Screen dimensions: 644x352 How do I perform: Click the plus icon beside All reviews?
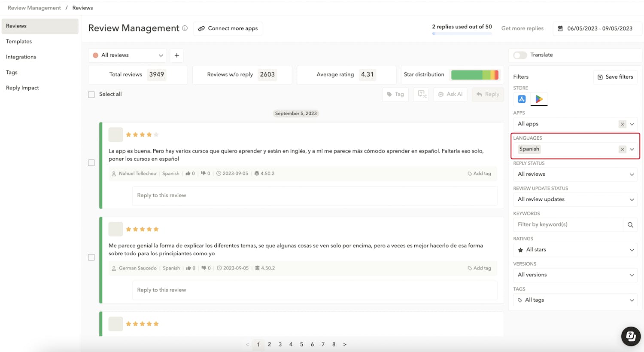[x=177, y=55]
